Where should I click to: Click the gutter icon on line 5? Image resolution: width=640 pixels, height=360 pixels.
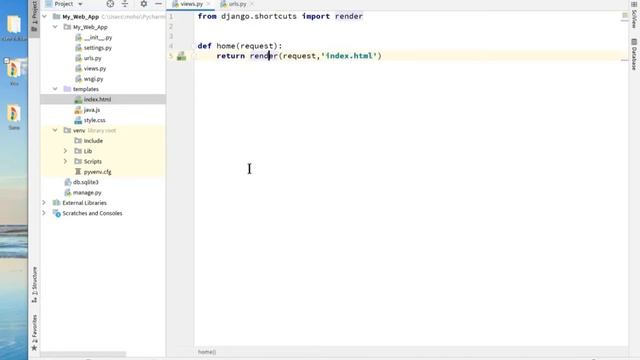(x=182, y=56)
